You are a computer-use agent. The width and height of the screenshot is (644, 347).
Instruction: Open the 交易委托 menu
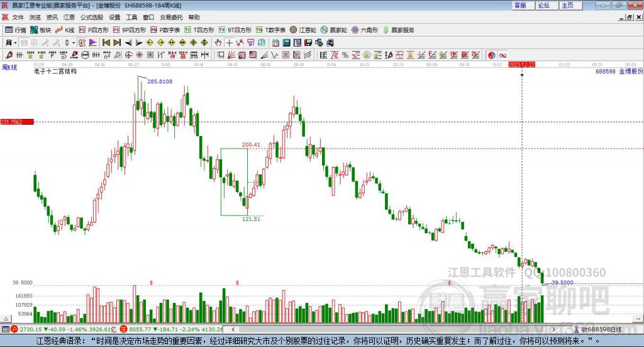tap(171, 17)
